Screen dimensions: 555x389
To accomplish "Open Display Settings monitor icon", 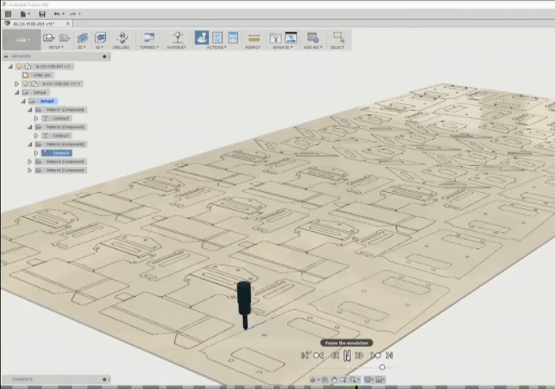I will [x=368, y=380].
